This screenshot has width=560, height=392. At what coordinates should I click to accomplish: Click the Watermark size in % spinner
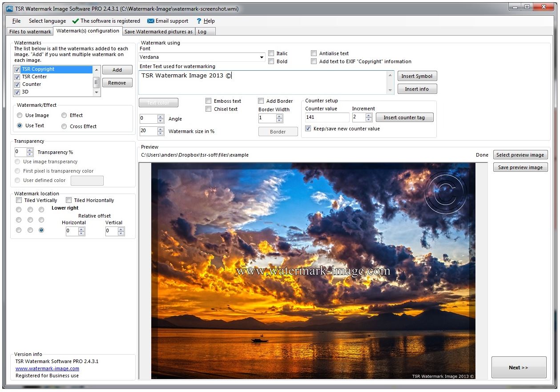[x=152, y=131]
